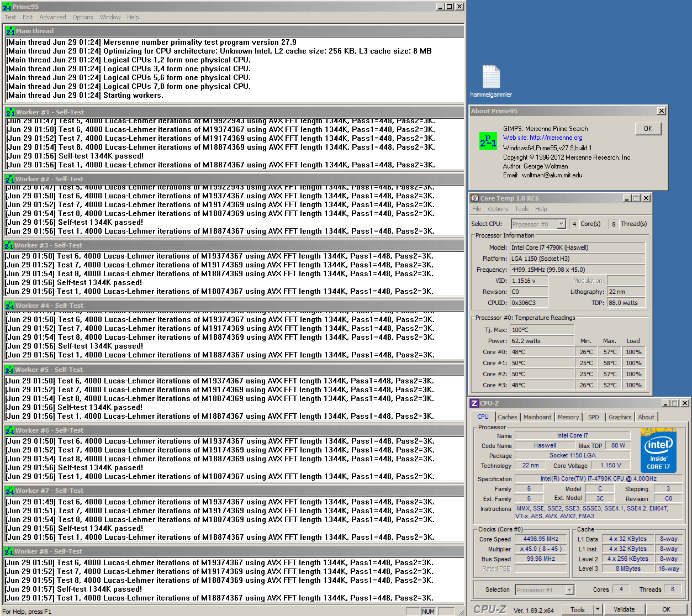Click the Validate button in CPU-Z
The height and width of the screenshot is (616, 692).
(x=624, y=609)
